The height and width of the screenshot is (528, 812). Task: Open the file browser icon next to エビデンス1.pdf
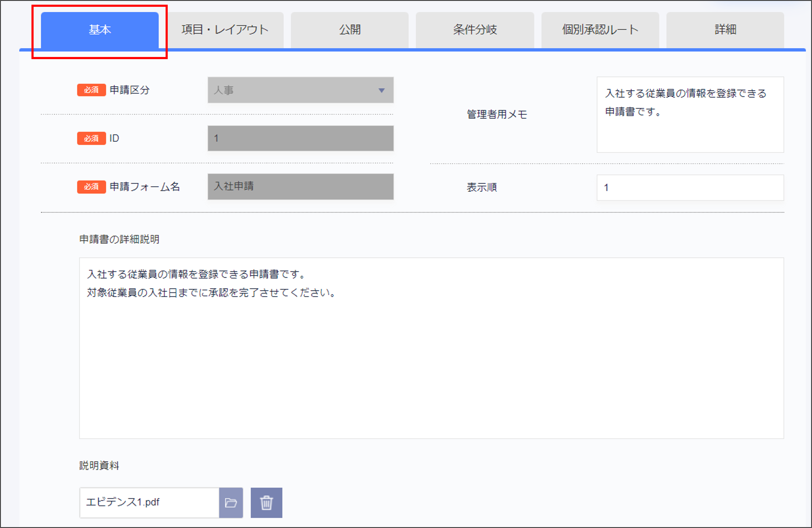coord(231,502)
